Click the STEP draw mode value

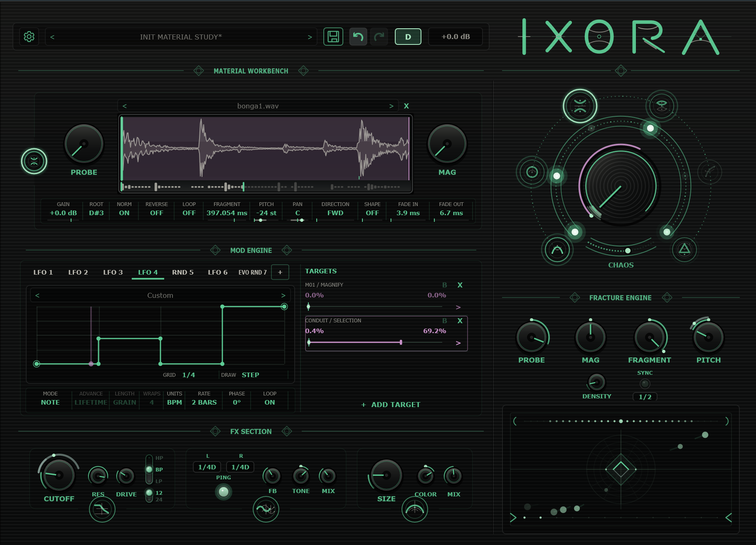click(x=251, y=375)
